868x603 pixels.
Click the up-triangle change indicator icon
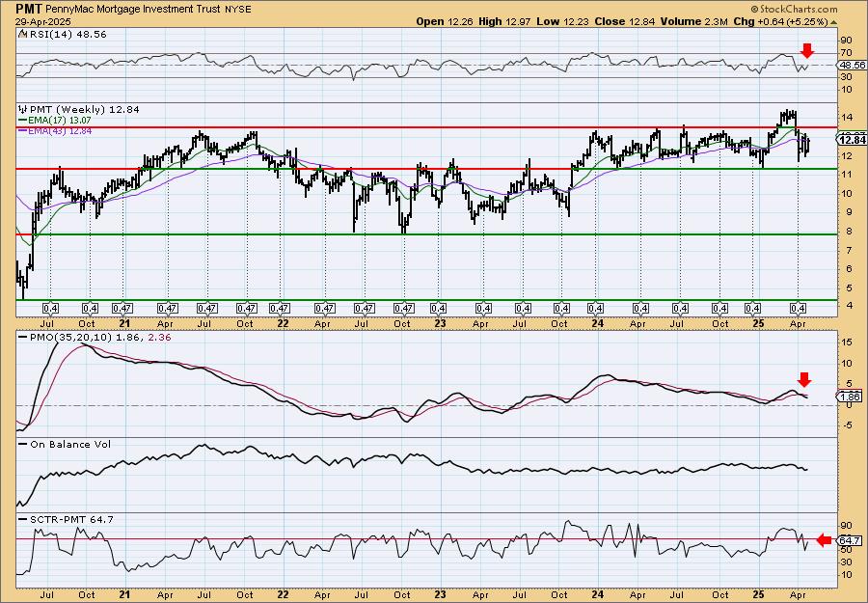click(833, 21)
